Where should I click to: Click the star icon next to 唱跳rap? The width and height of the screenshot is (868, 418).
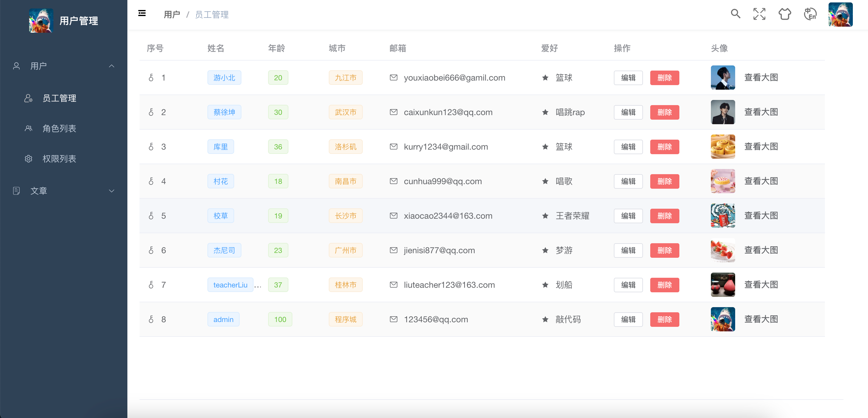(x=545, y=112)
